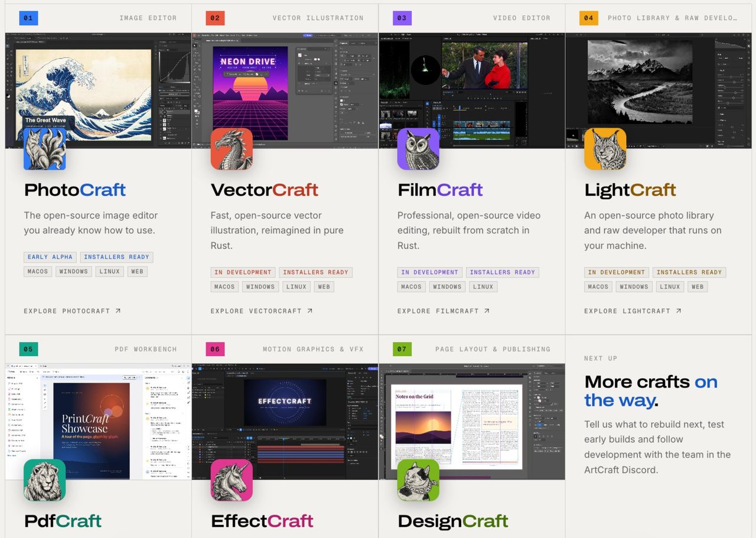Click the purple 03 number badge
Image resolution: width=756 pixels, height=538 pixels.
click(x=402, y=18)
